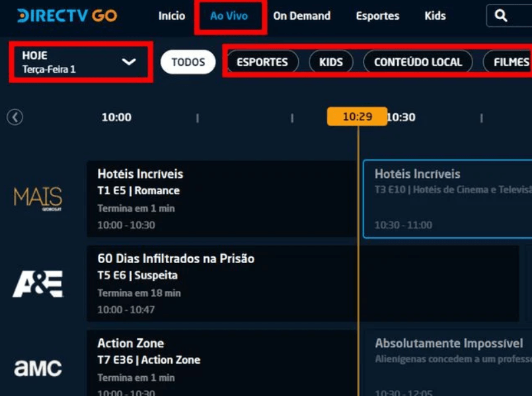Click 'T5 E6 | Suspeita' episode text

coord(137,275)
